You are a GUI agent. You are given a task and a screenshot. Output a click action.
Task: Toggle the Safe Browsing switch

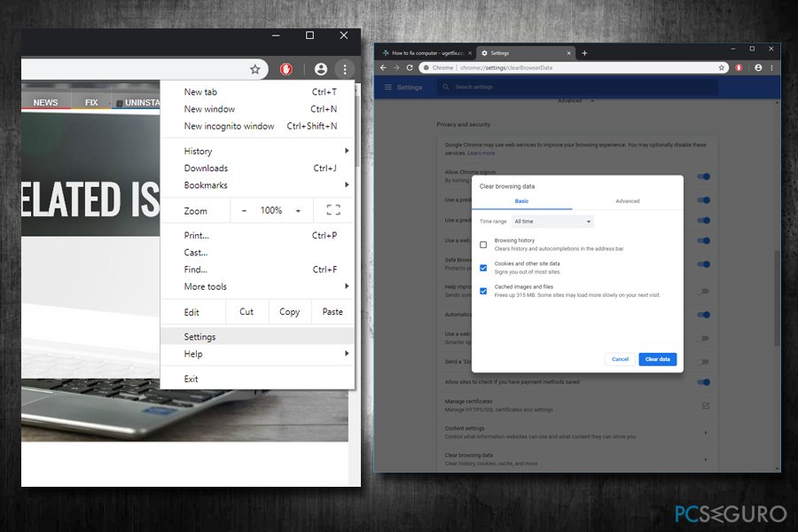pyautogui.click(x=703, y=264)
